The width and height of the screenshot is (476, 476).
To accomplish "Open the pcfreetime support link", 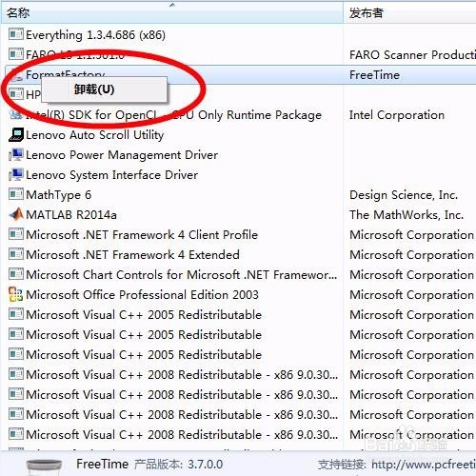I will click(x=424, y=465).
